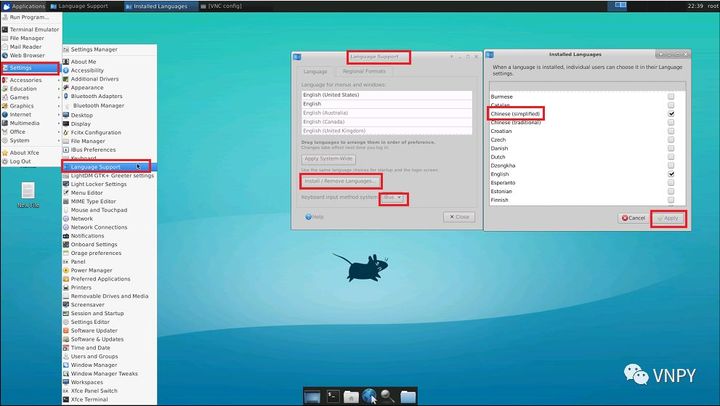Check the Chinese (traditional) checkbox
Image resolution: width=720 pixels, height=406 pixels.
point(671,122)
